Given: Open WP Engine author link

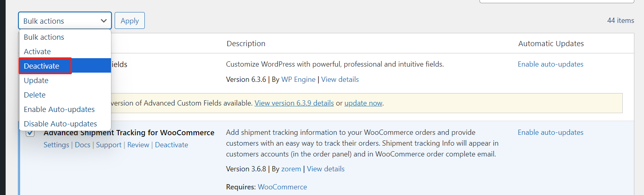Looking at the screenshot, I should (x=298, y=79).
